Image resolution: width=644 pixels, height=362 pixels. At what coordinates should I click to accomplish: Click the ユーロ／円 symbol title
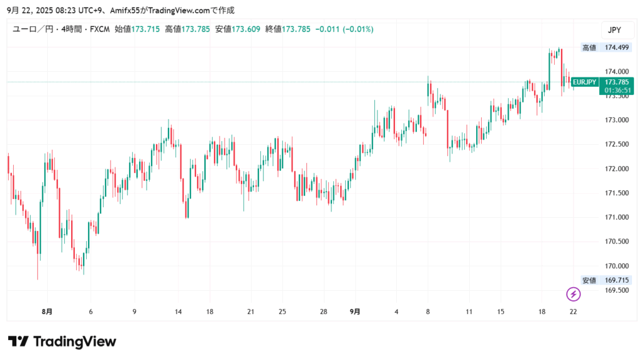pos(33,30)
